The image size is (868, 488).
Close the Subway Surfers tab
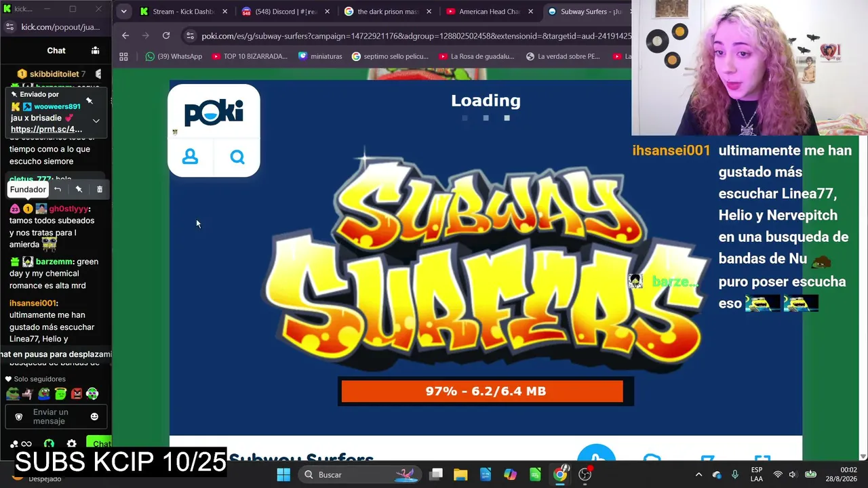[x=632, y=12]
